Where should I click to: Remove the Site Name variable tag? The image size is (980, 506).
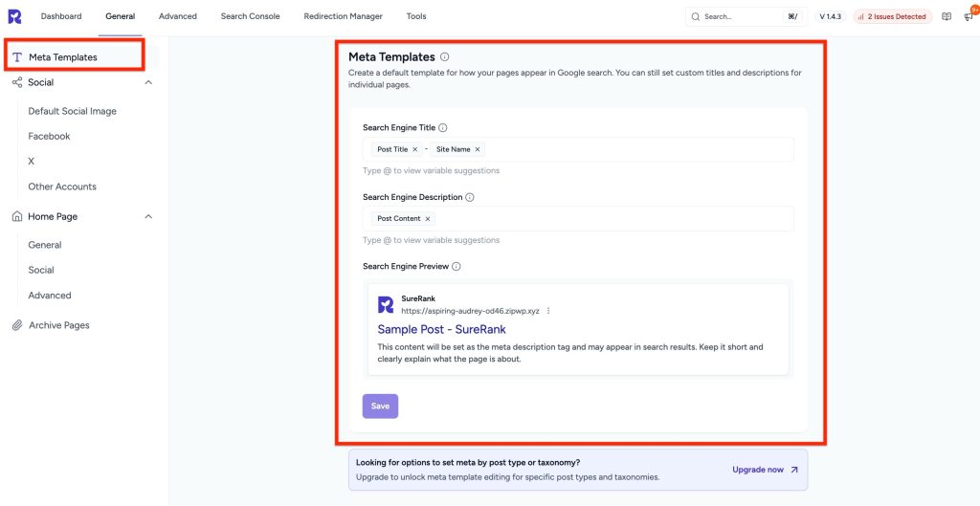coord(478,149)
